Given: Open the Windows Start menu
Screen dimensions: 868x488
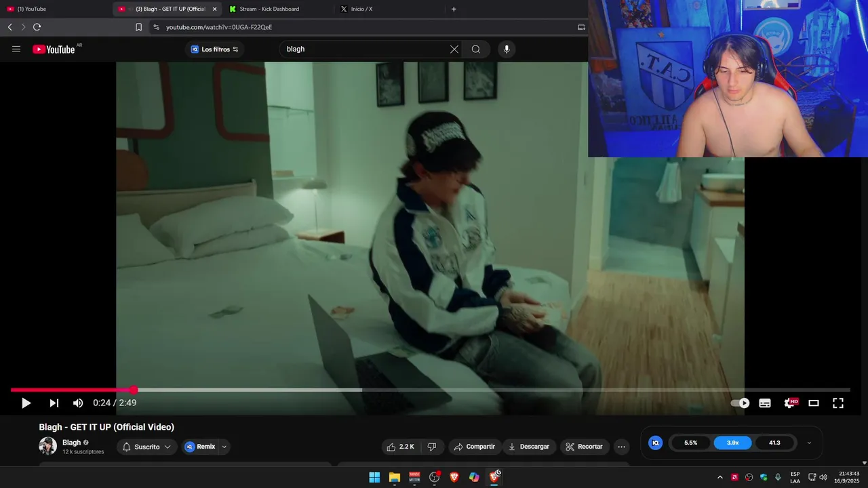Looking at the screenshot, I should [374, 477].
